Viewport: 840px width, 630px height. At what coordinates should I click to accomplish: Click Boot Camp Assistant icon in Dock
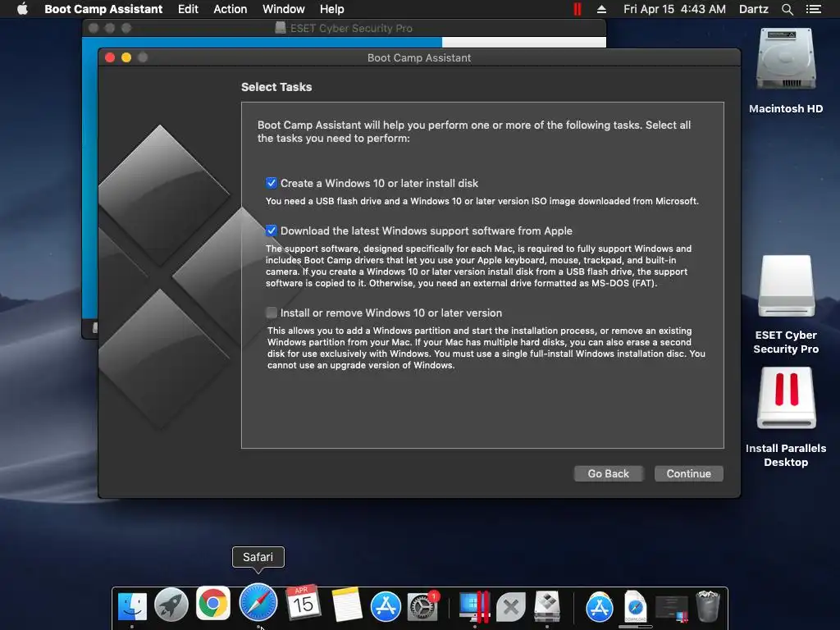pyautogui.click(x=547, y=606)
